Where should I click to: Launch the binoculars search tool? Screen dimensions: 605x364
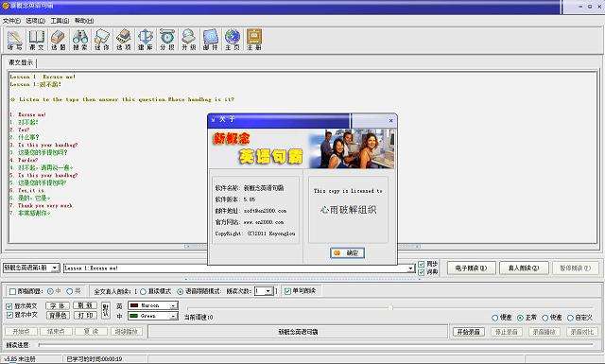pyautogui.click(x=80, y=40)
